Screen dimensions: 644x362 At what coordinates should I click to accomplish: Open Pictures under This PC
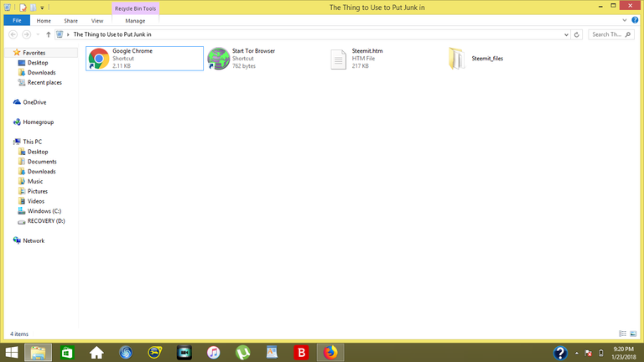click(38, 191)
